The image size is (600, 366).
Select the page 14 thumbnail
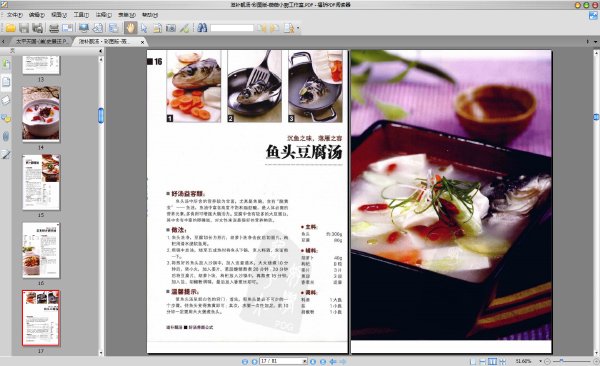[x=41, y=114]
